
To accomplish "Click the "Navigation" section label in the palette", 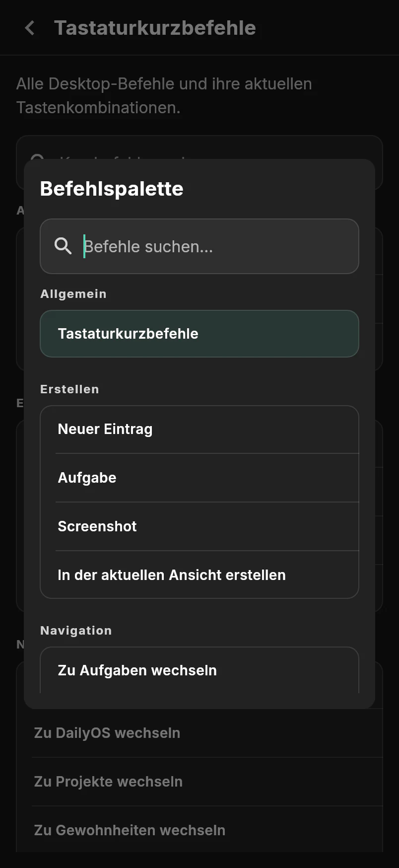I will 76,631.
